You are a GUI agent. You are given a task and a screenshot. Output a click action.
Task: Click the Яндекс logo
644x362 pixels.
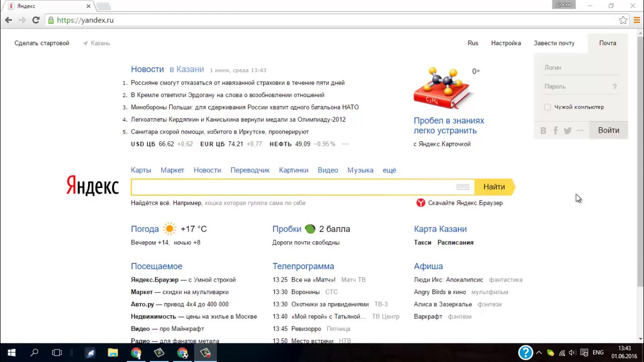(93, 186)
